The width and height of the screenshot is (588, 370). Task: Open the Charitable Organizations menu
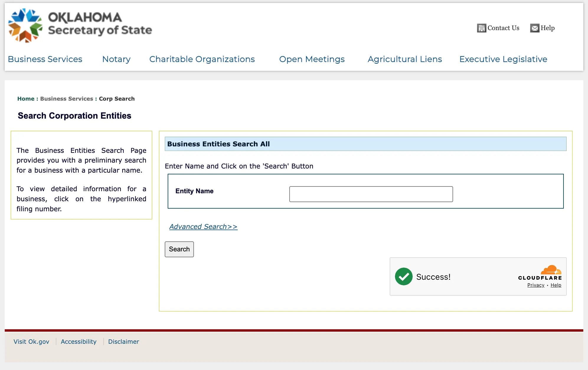point(202,59)
